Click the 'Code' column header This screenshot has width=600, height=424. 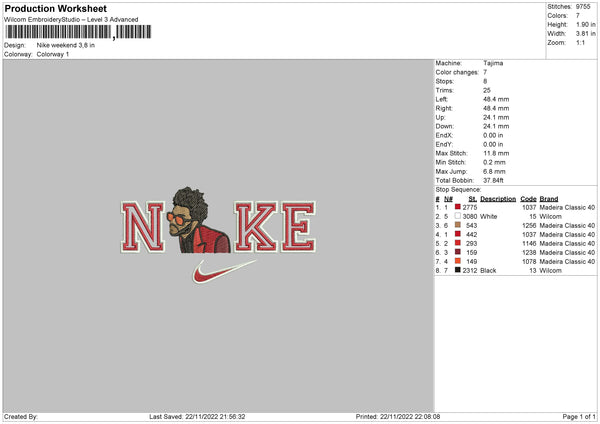(528, 199)
